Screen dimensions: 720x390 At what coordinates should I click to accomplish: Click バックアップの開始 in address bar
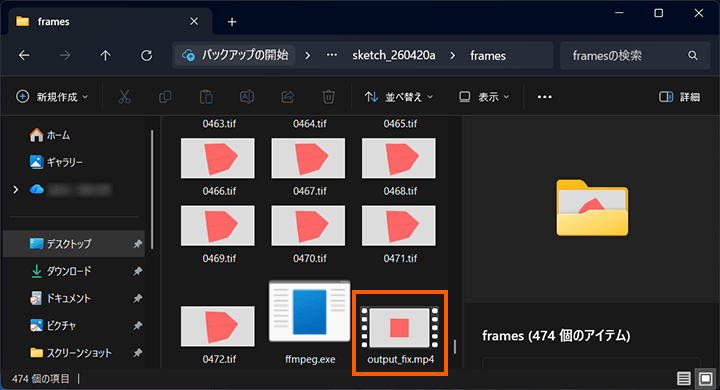(235, 56)
